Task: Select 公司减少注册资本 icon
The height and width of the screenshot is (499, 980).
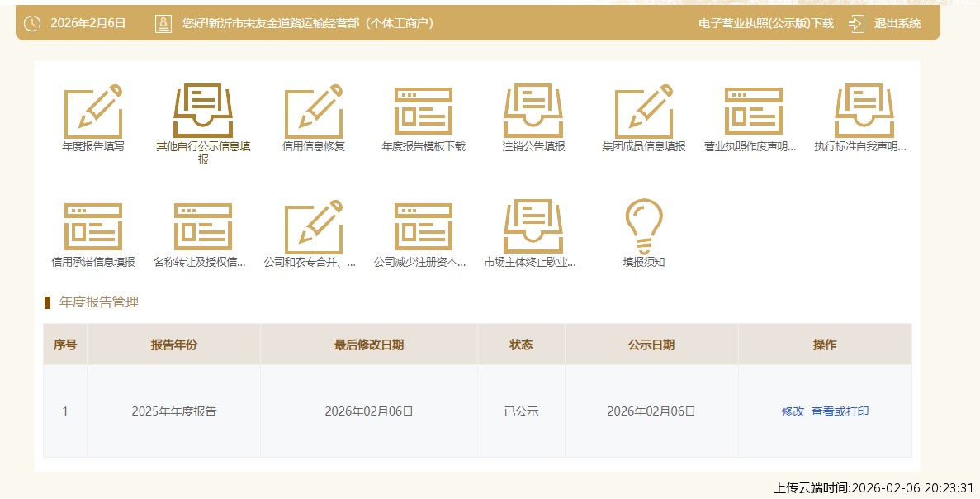Action: tap(424, 227)
